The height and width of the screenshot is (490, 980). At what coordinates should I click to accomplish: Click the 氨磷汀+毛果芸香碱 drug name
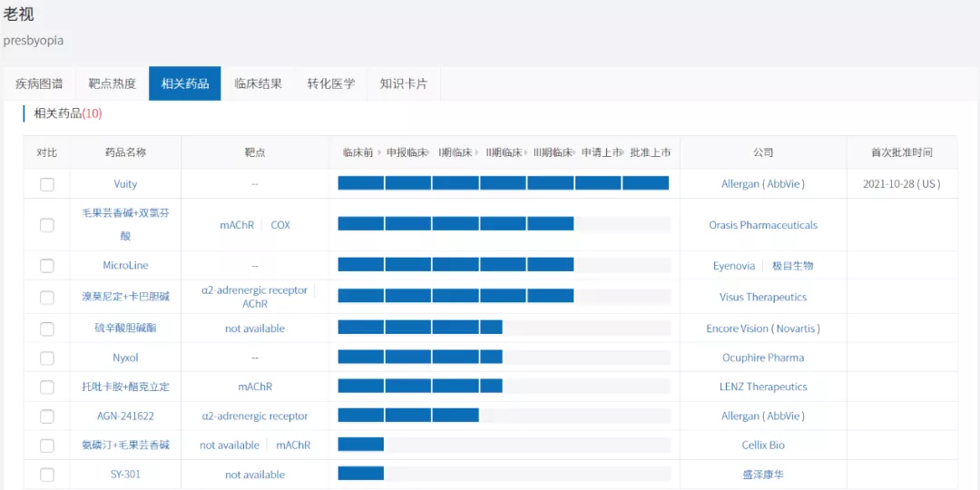125,446
